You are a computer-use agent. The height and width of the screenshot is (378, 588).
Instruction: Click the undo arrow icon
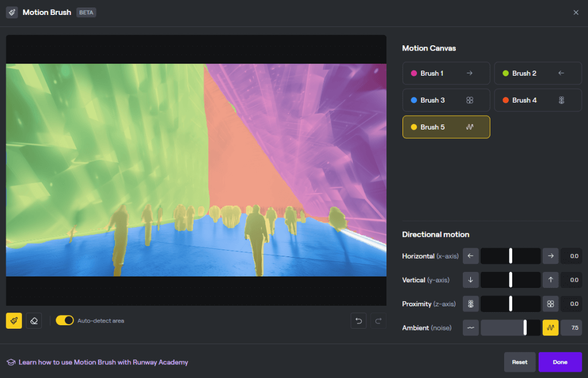coord(359,321)
